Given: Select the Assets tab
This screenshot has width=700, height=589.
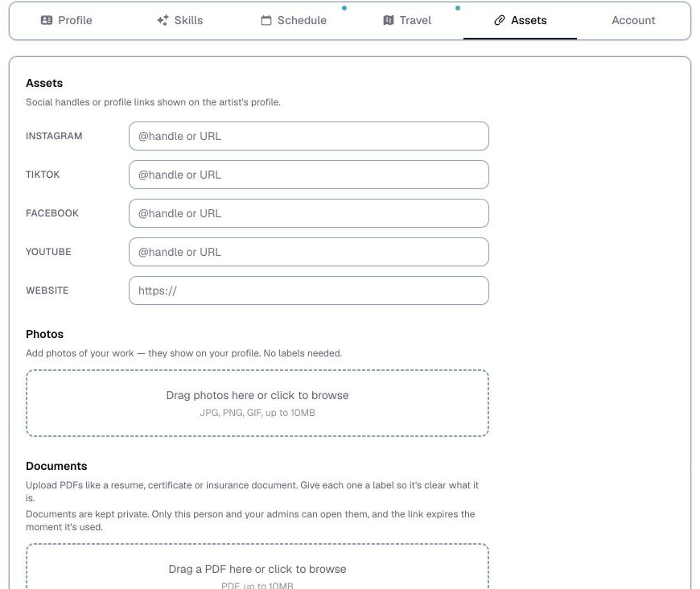Looking at the screenshot, I should (x=520, y=20).
